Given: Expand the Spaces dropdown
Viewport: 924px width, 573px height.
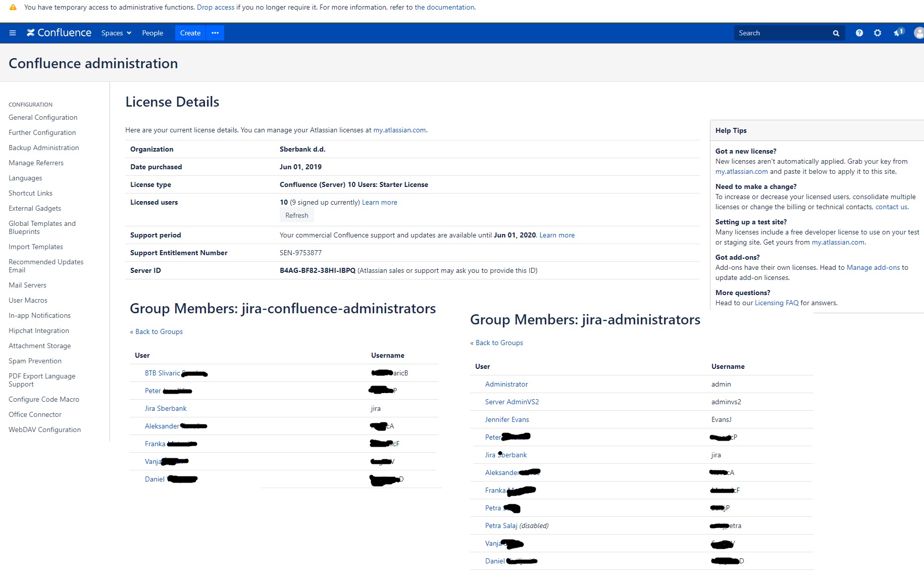Looking at the screenshot, I should pos(116,33).
